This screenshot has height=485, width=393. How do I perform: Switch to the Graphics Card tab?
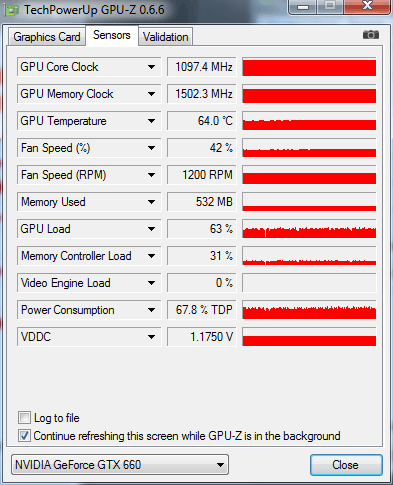[47, 37]
